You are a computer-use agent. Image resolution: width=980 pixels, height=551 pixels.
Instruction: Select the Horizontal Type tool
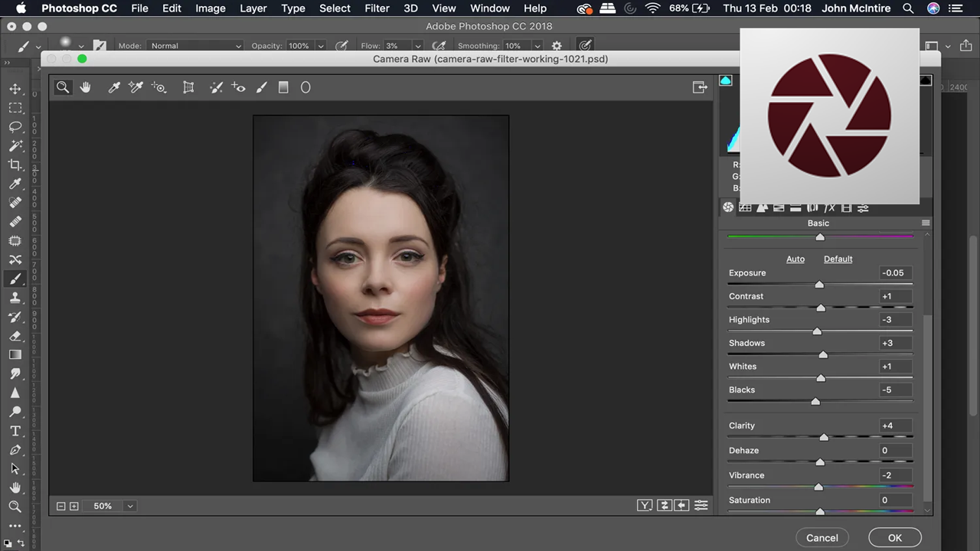click(x=15, y=431)
